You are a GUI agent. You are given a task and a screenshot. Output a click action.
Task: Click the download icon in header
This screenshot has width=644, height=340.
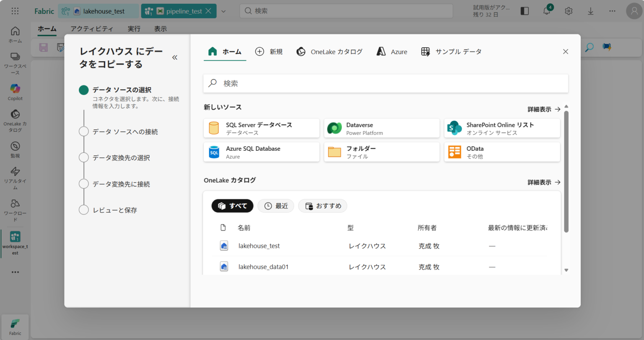[590, 11]
